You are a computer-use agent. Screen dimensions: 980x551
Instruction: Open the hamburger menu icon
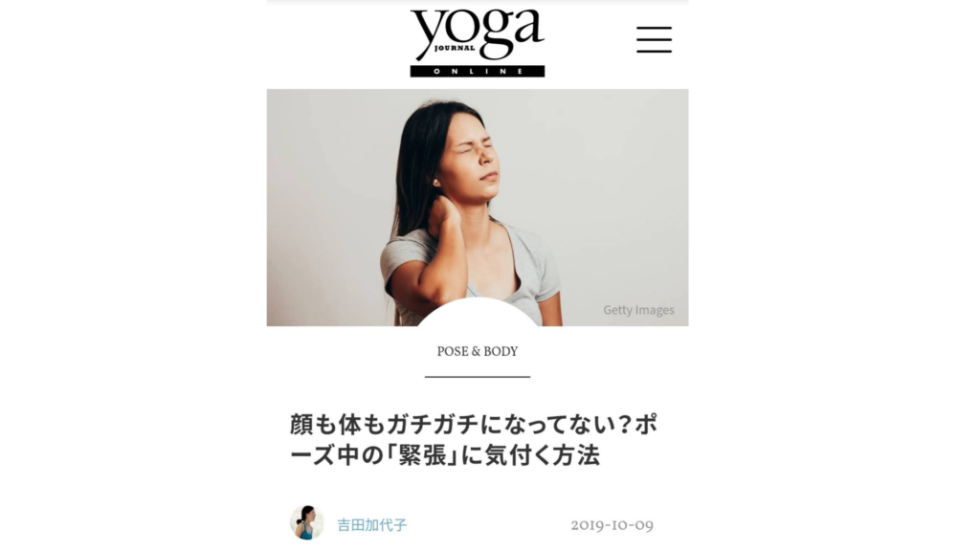[x=654, y=39]
